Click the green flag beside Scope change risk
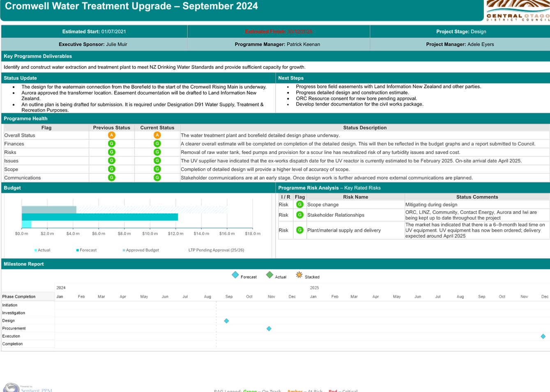 300,204
